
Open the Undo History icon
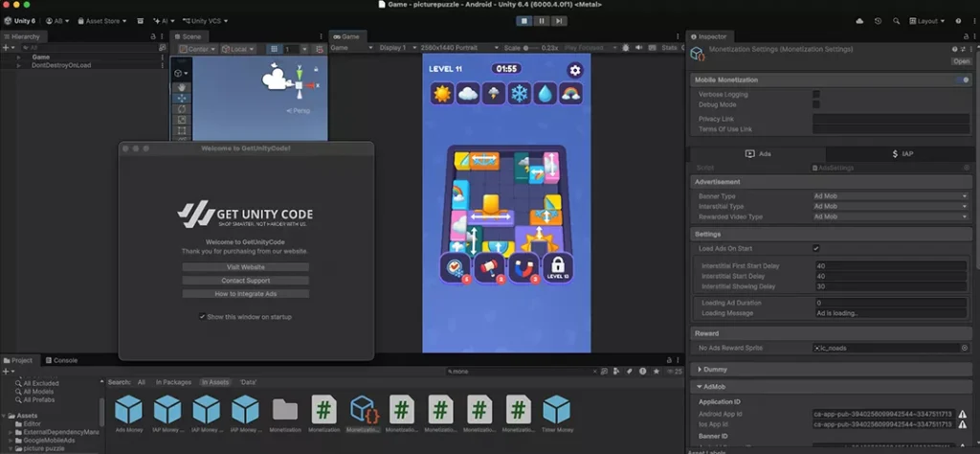pyautogui.click(x=879, y=21)
